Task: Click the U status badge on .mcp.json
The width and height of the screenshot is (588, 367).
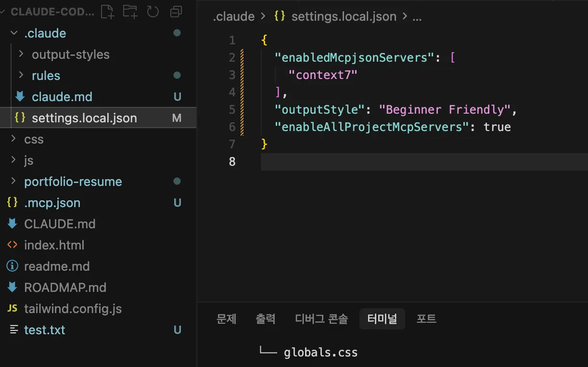Action: [x=177, y=203]
